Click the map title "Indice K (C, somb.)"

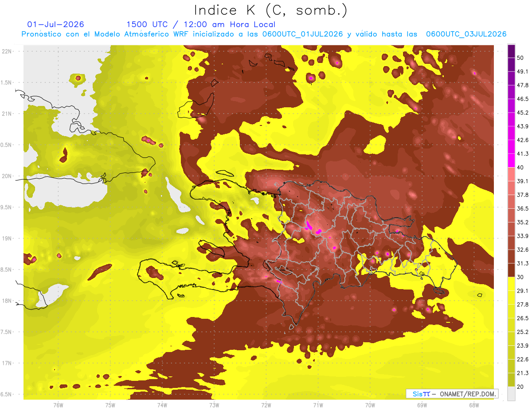[x=270, y=10]
